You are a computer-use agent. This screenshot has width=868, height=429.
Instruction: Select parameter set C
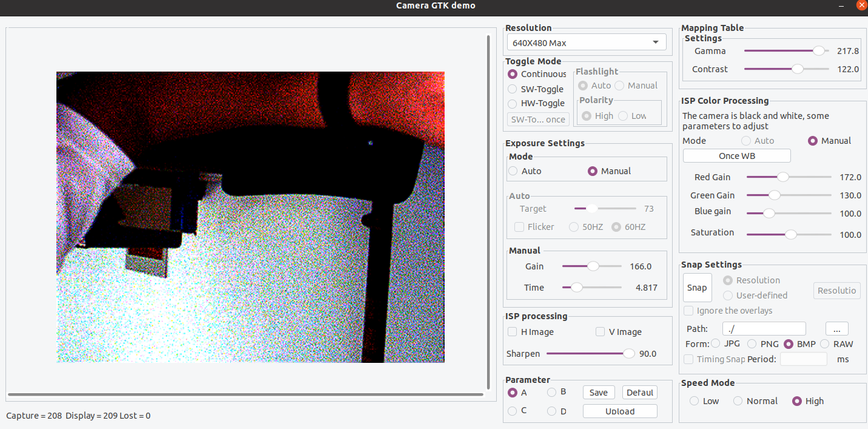(x=517, y=411)
